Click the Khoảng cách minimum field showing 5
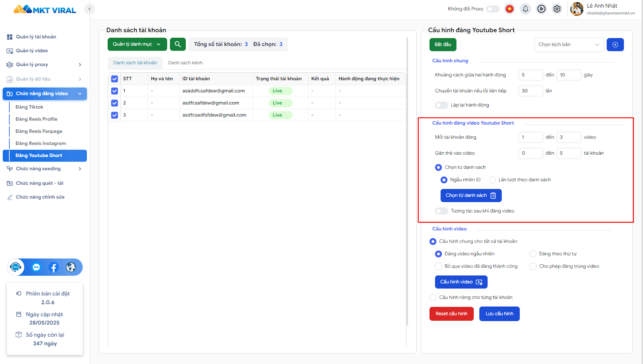The height and width of the screenshot is (364, 643). pyautogui.click(x=531, y=75)
